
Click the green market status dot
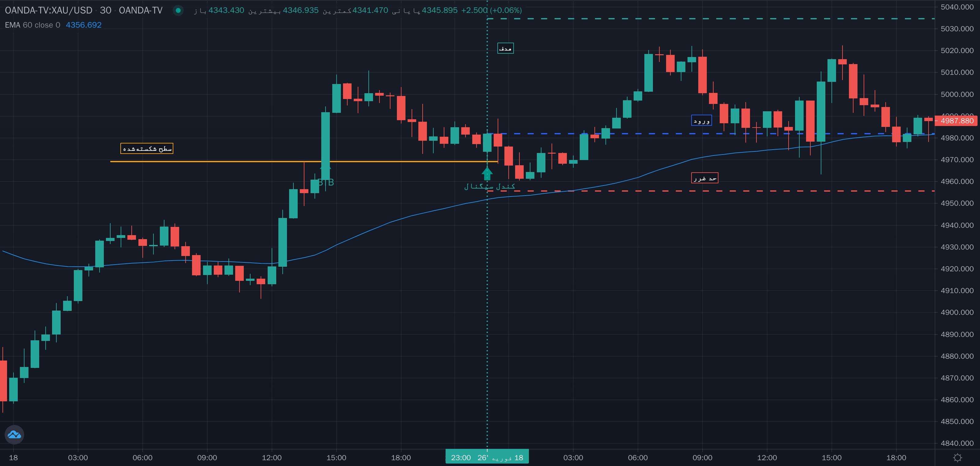pos(178,10)
